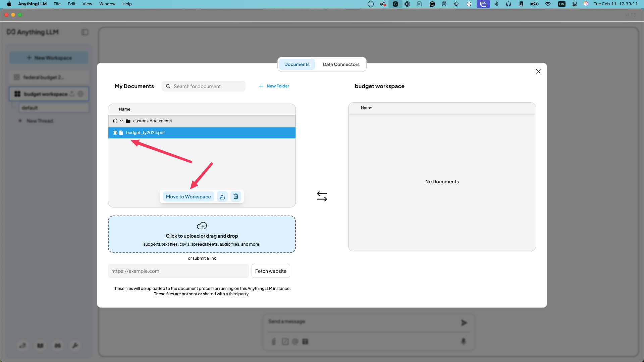The height and width of the screenshot is (362, 644).
Task: Open the Help menu
Action: coord(127,4)
